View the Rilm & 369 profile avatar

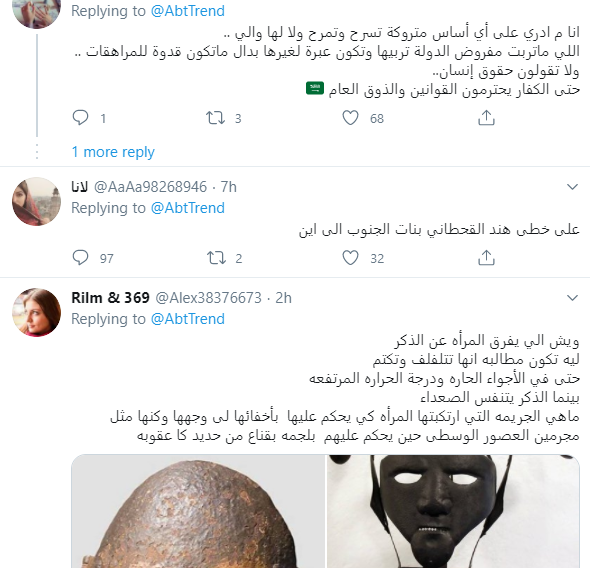click(x=36, y=312)
